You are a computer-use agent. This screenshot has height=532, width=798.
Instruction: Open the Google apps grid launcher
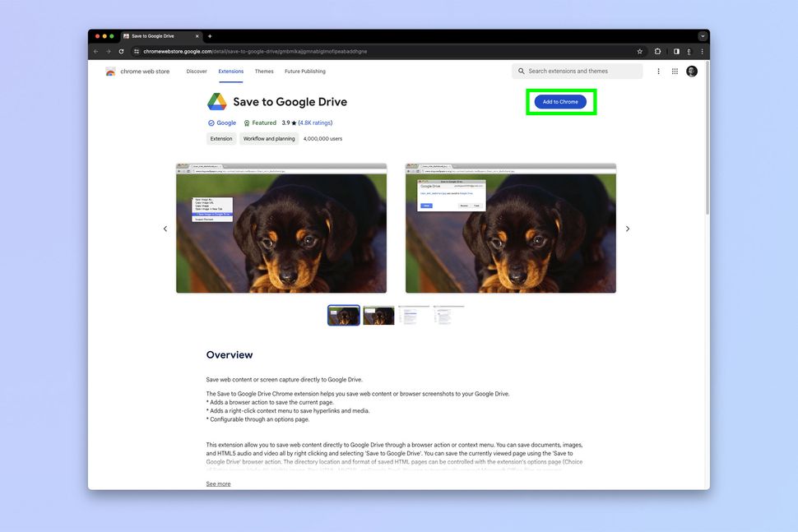click(x=675, y=71)
